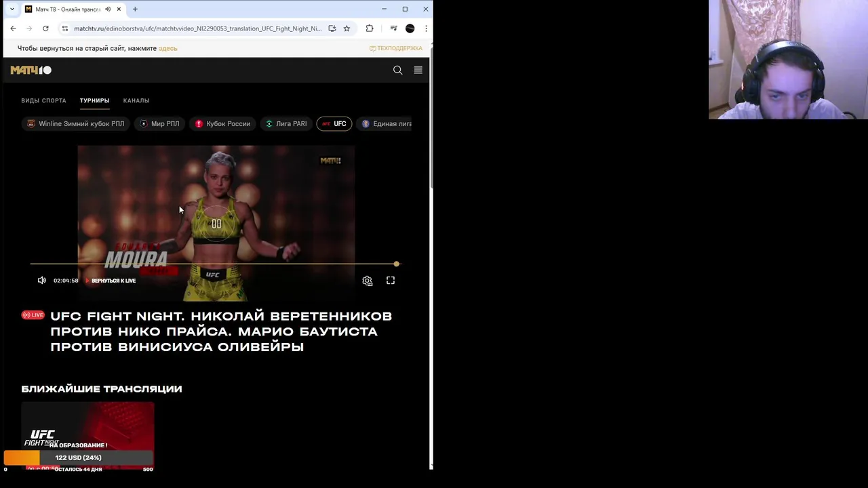Click the browser forward arrow

[x=29, y=28]
